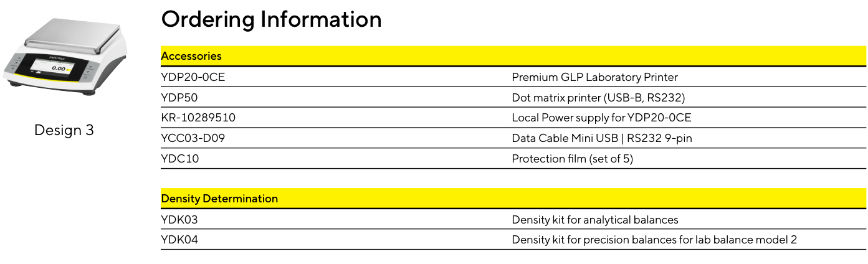Select part number YDP50
This screenshot has height=264, width=868.
tap(179, 98)
